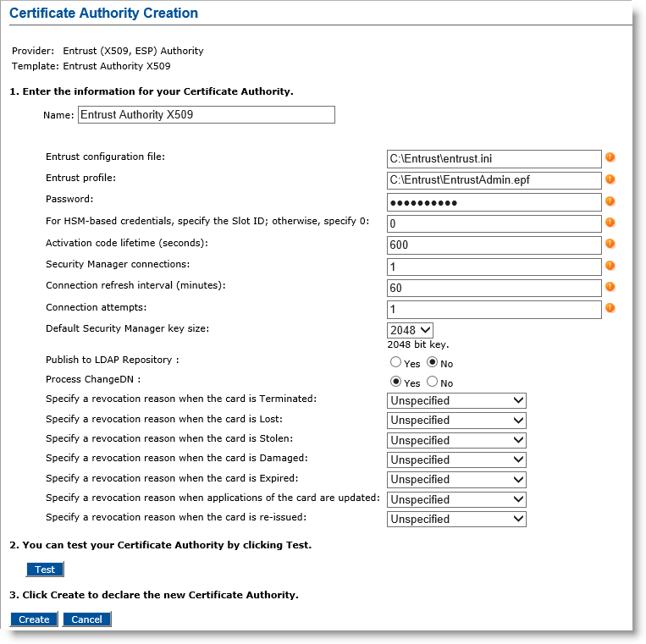
Task: Click icon beside Activation code lifetime field
Action: click(610, 244)
